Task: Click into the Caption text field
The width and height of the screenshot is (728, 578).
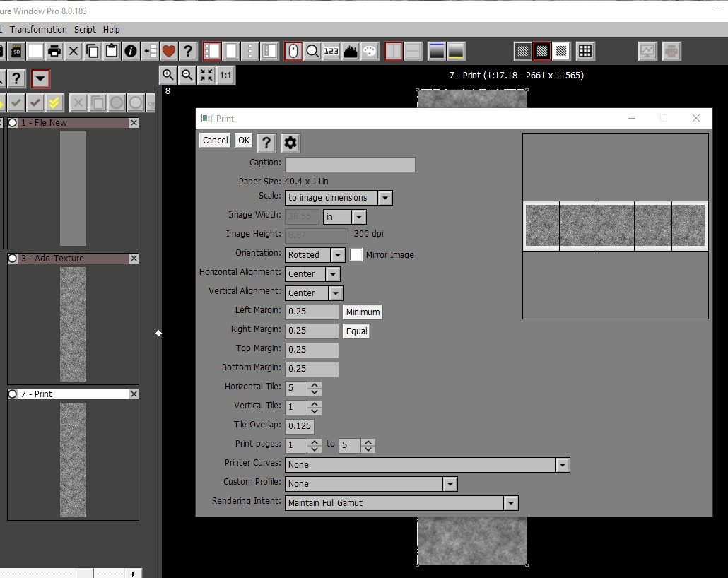Action: click(350, 165)
